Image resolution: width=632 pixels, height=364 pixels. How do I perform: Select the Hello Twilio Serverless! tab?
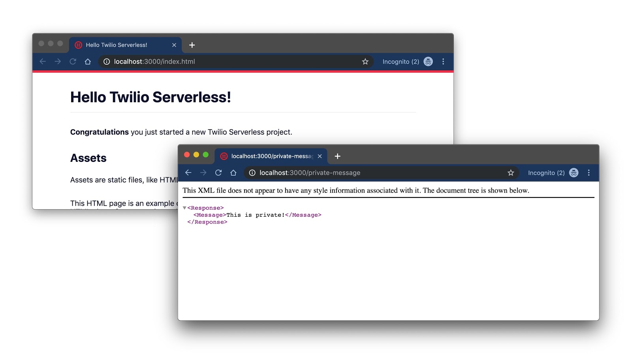[x=125, y=45]
